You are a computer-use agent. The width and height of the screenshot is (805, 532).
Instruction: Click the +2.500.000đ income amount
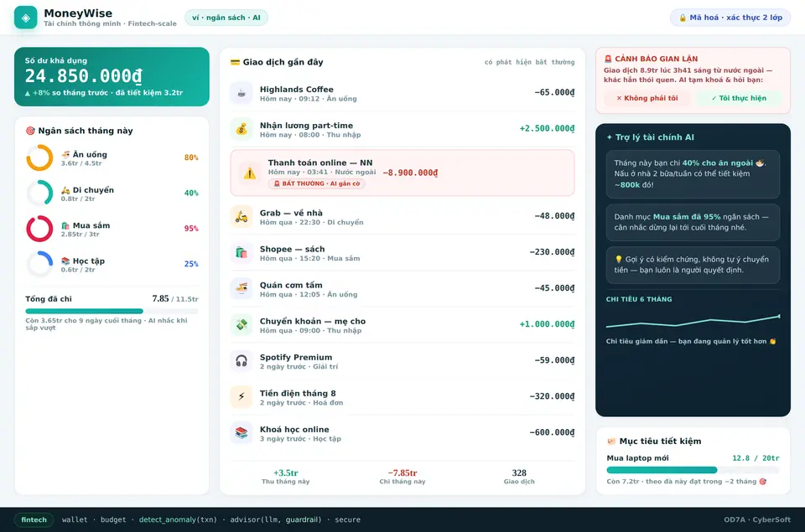coord(547,129)
